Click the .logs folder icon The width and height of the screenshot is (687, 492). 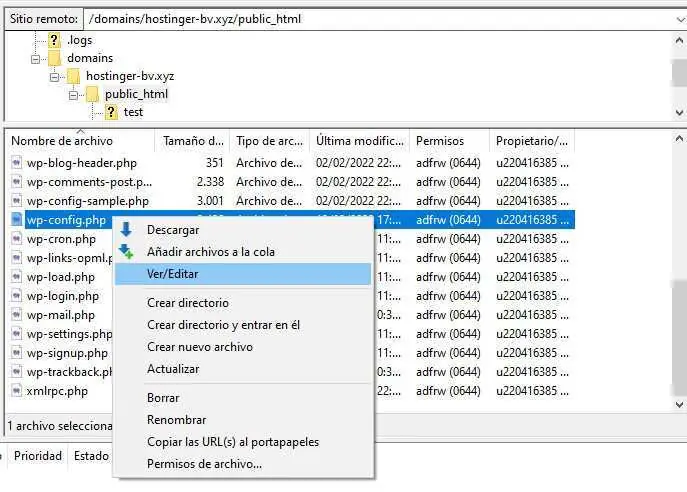pyautogui.click(x=54, y=40)
